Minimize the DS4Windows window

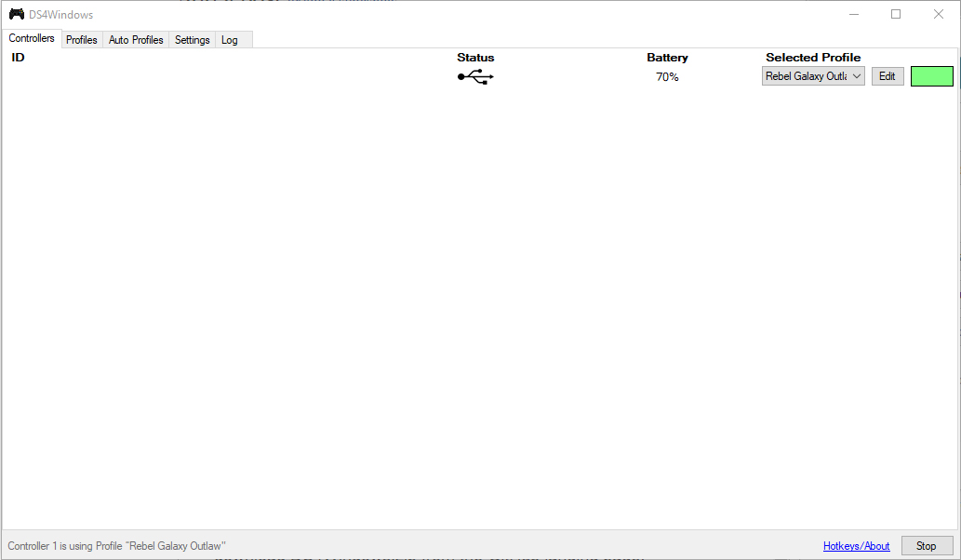(853, 14)
